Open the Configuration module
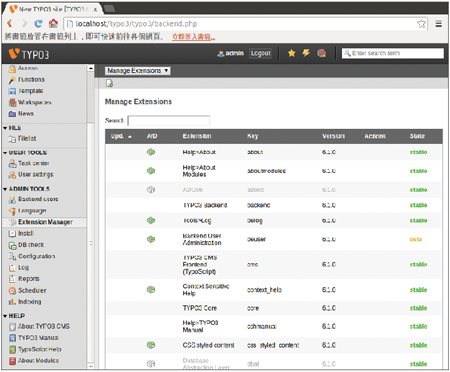 tap(36, 256)
